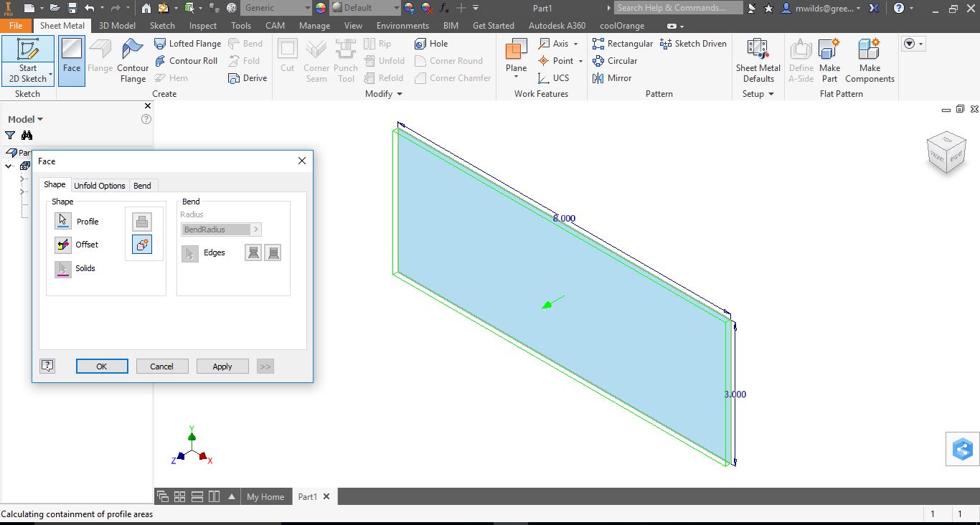Click the clear appearance override icon
980x525 pixels.
(x=427, y=8)
